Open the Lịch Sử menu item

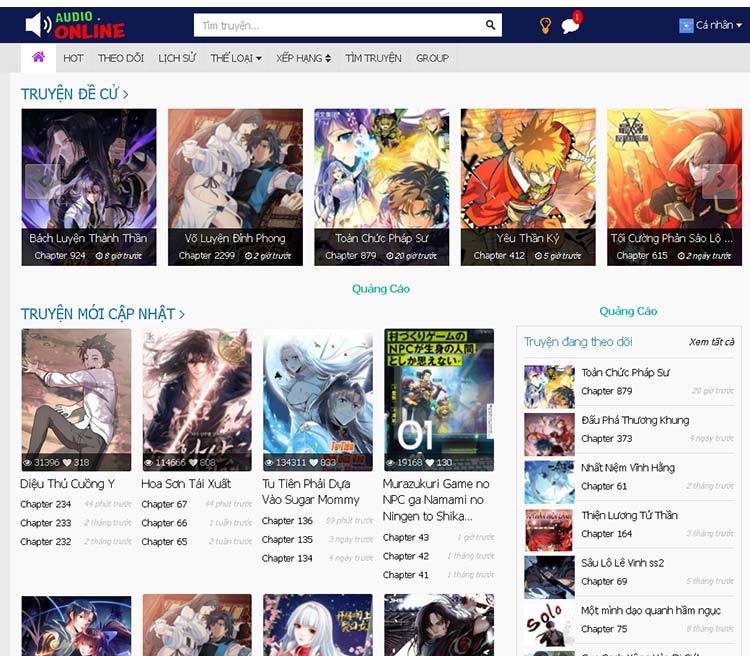coord(177,58)
